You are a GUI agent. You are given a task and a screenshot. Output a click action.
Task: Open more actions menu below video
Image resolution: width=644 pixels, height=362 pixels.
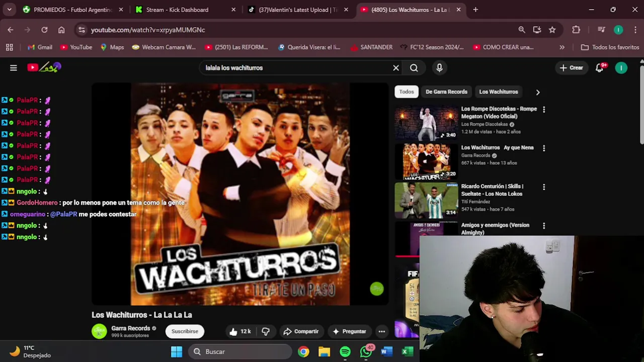coord(382,331)
